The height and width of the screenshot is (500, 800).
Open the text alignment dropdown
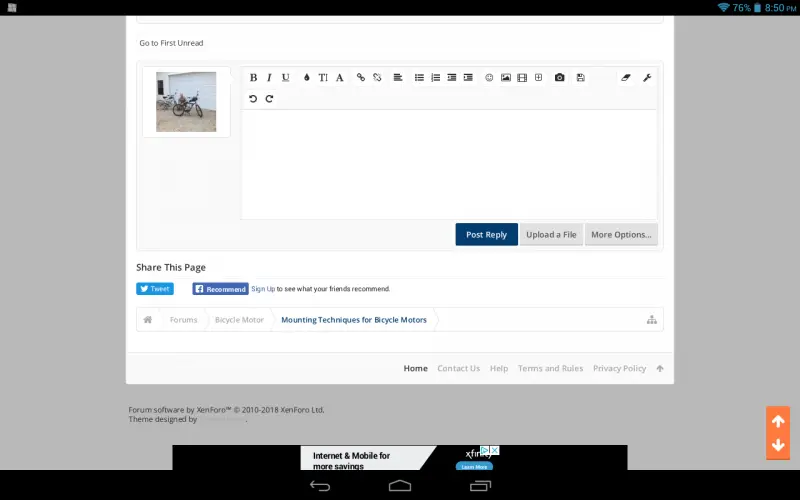pos(398,78)
